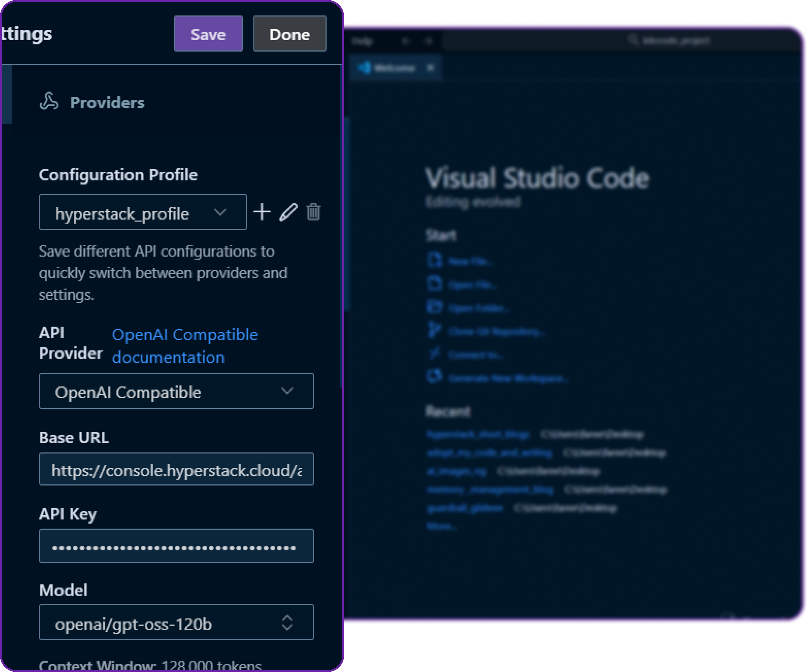Click the Base URL input field
Image resolution: width=808 pixels, height=672 pixels.
pos(176,469)
